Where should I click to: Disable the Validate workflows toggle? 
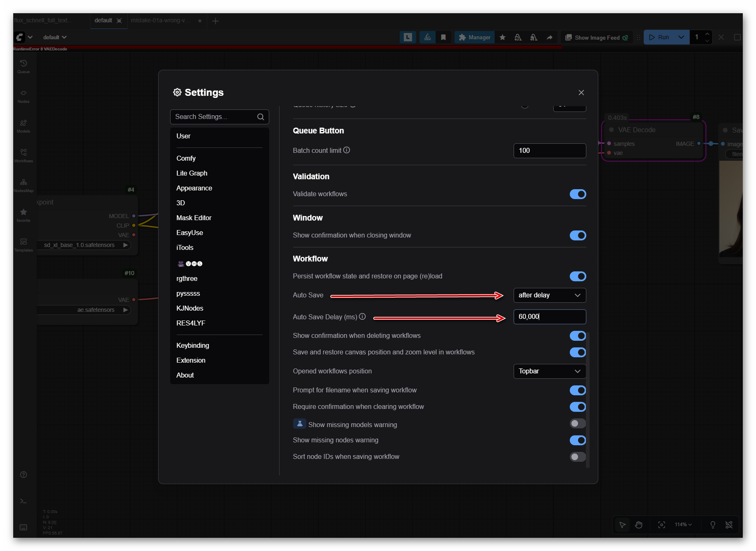point(578,194)
